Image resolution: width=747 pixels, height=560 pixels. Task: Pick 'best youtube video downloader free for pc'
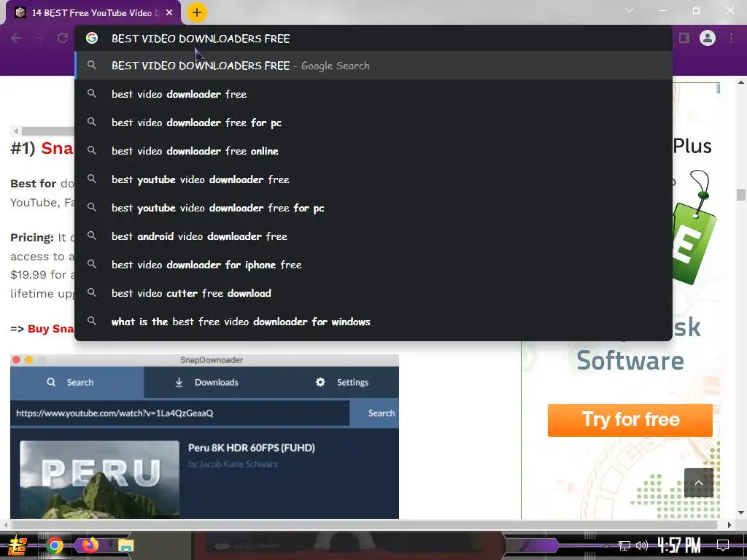point(373,208)
